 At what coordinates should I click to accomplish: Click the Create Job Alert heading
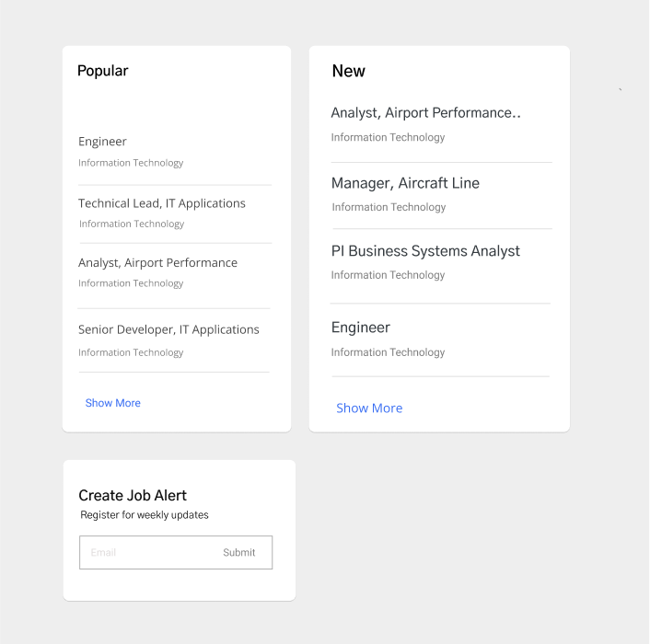(133, 495)
